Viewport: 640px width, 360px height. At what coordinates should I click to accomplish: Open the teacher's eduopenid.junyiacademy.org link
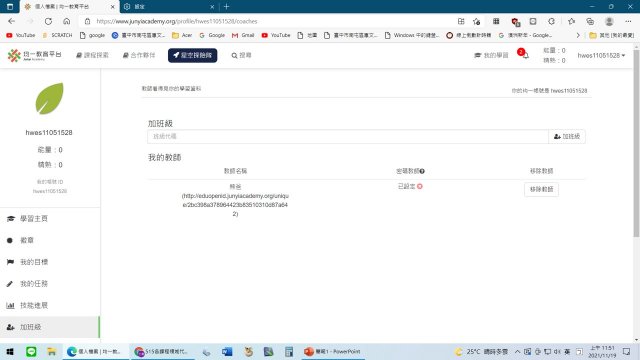click(235, 204)
